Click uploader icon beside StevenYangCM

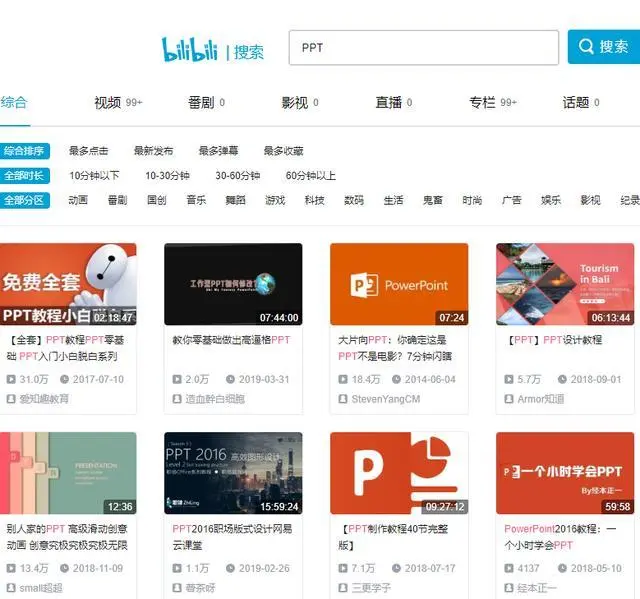click(x=343, y=399)
